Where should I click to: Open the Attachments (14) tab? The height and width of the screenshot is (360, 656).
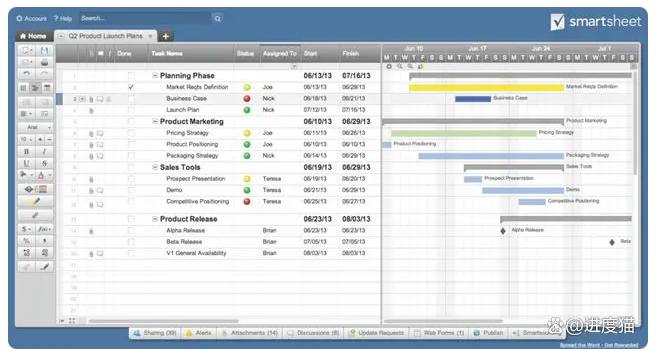(x=250, y=333)
